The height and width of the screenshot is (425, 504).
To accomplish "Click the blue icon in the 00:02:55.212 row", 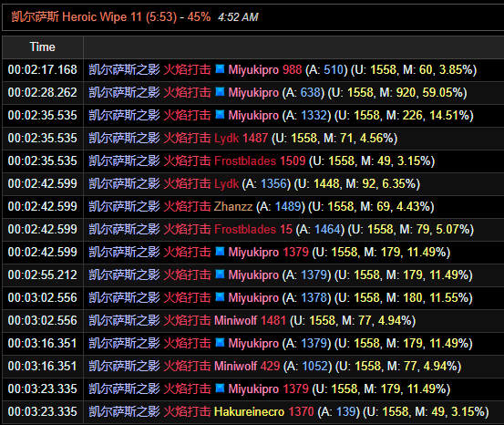I will pyautogui.click(x=220, y=275).
